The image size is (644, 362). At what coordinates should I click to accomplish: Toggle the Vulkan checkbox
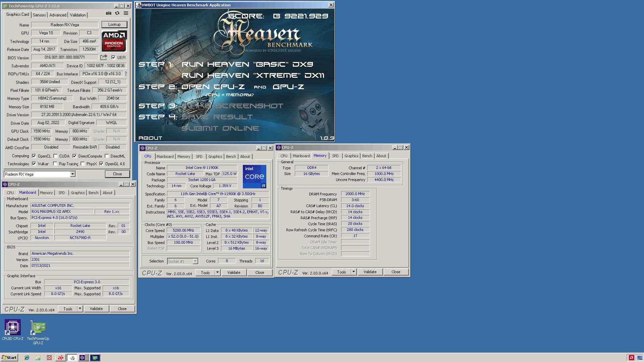click(34, 164)
